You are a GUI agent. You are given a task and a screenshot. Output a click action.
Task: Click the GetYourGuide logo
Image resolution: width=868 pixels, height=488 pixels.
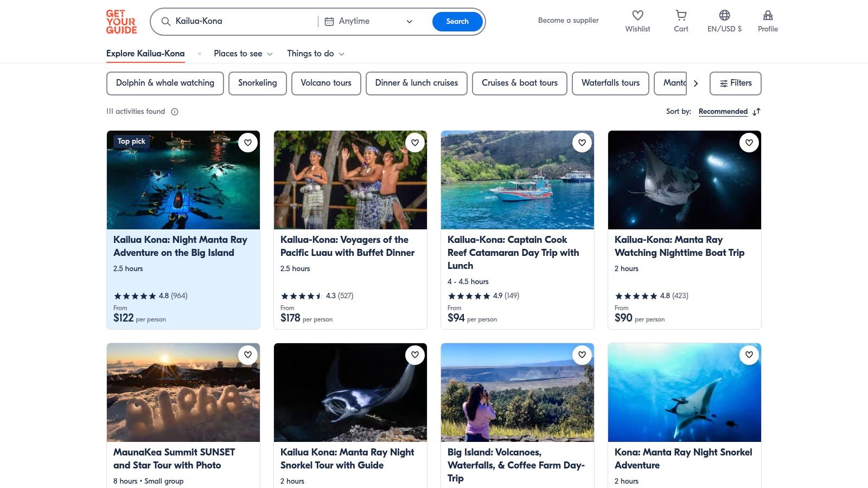(122, 22)
